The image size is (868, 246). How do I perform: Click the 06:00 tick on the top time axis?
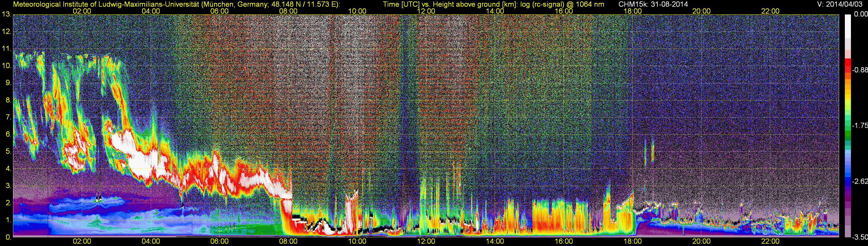pyautogui.click(x=219, y=11)
